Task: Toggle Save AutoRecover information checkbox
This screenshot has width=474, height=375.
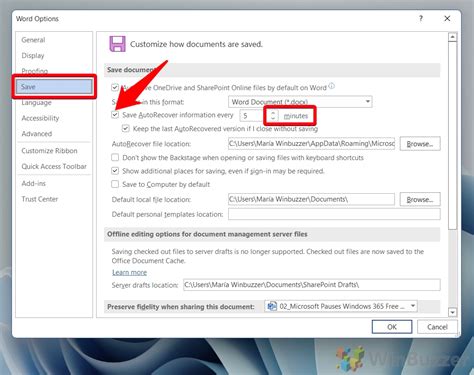Action: tap(115, 115)
